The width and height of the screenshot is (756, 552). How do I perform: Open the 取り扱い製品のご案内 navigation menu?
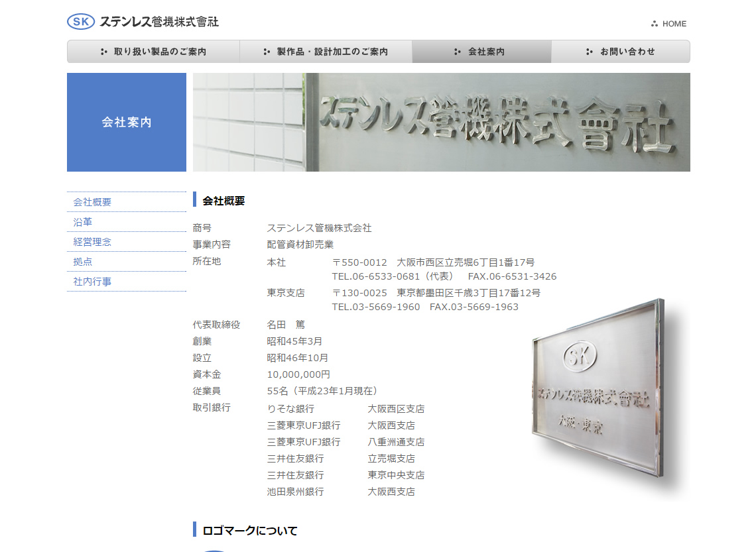click(x=153, y=52)
